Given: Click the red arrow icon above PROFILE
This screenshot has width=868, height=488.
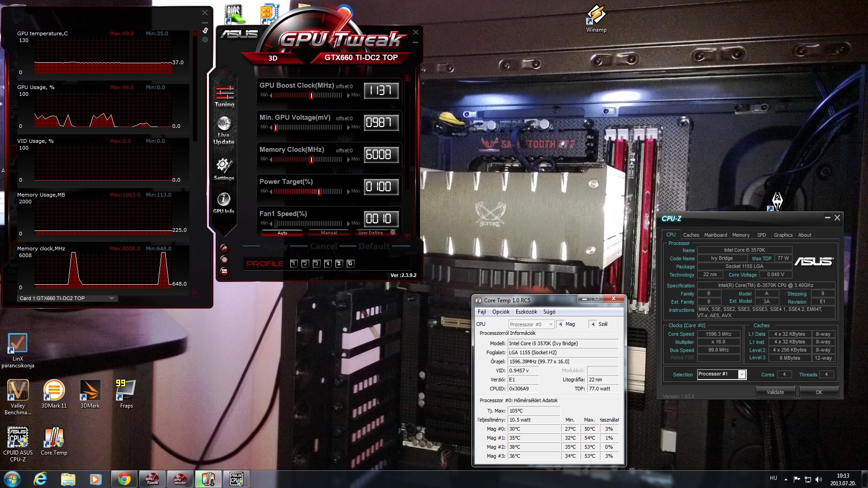Looking at the screenshot, I should click(x=224, y=248).
